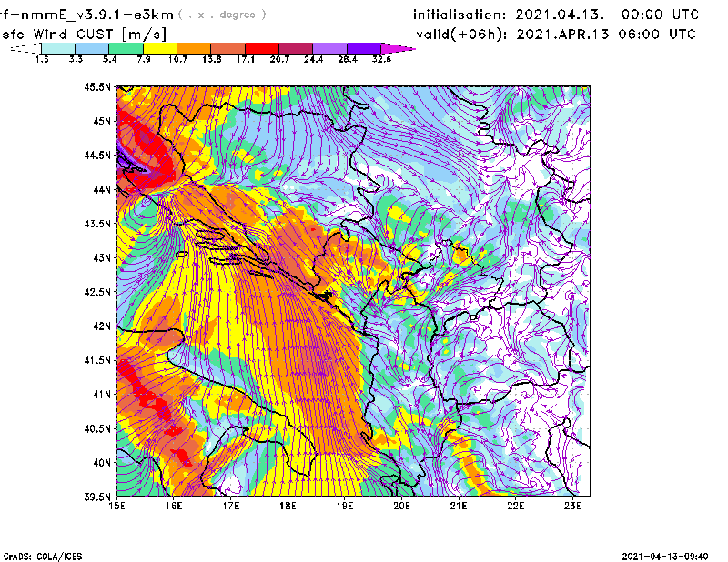Click the 18E longitude label
Viewport: 728px width, 562px height.
point(288,506)
